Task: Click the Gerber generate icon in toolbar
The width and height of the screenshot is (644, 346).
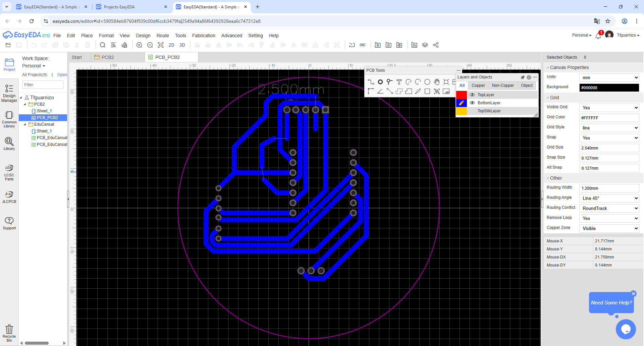Action: tap(388, 45)
